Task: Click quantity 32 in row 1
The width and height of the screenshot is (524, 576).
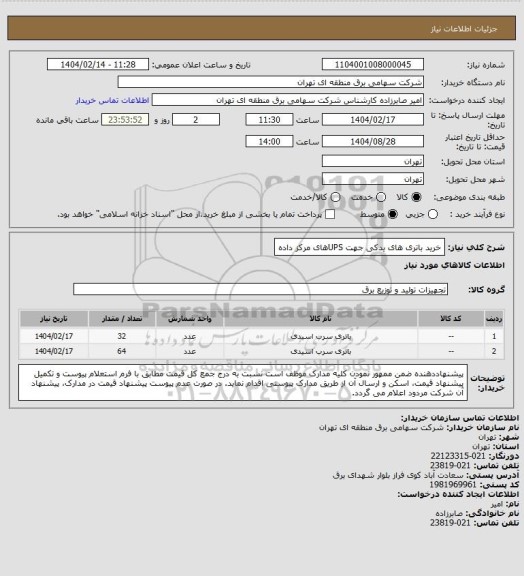Action: 122,336
